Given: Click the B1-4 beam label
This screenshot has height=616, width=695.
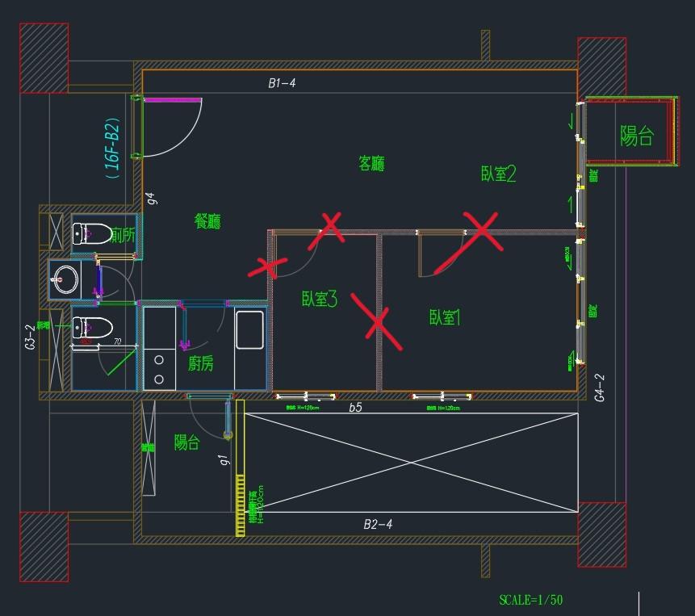Looking at the screenshot, I should [283, 82].
